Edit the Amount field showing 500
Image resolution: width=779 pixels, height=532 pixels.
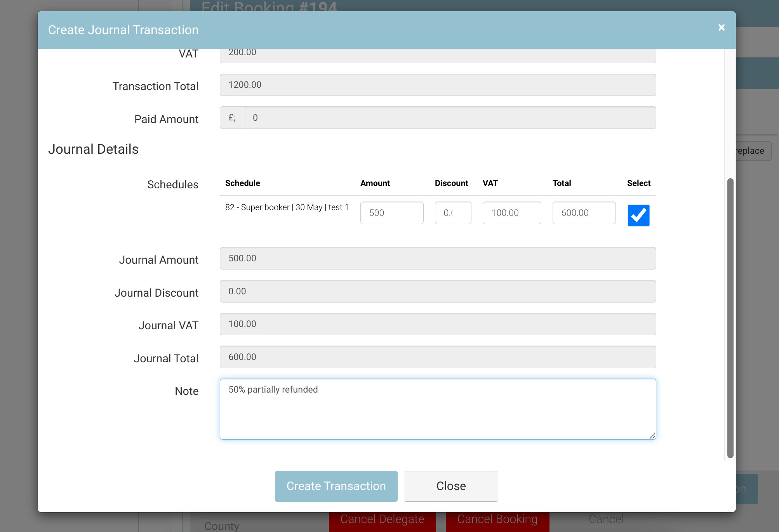pos(391,213)
